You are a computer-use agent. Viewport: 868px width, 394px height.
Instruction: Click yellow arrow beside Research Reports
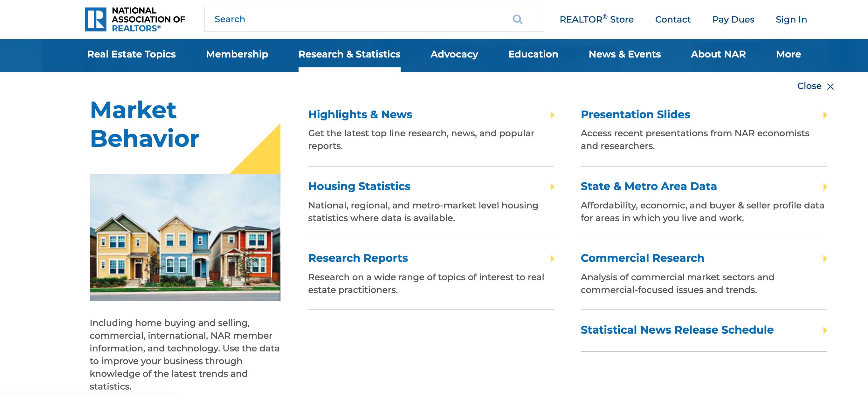[552, 258]
